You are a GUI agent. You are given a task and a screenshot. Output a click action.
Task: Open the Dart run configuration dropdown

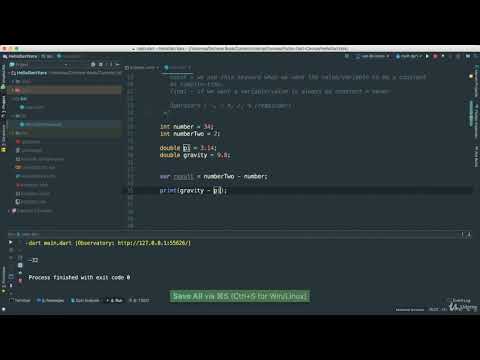(409, 56)
